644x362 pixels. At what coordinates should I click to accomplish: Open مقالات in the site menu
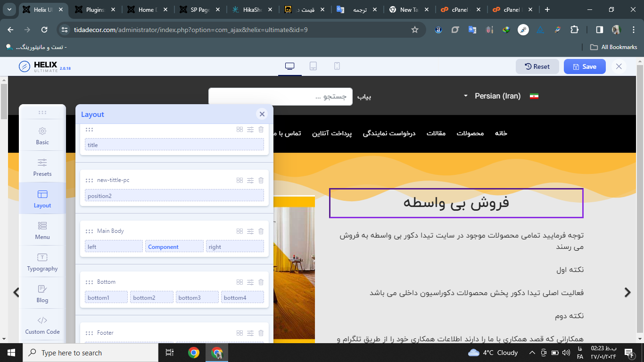click(x=436, y=133)
